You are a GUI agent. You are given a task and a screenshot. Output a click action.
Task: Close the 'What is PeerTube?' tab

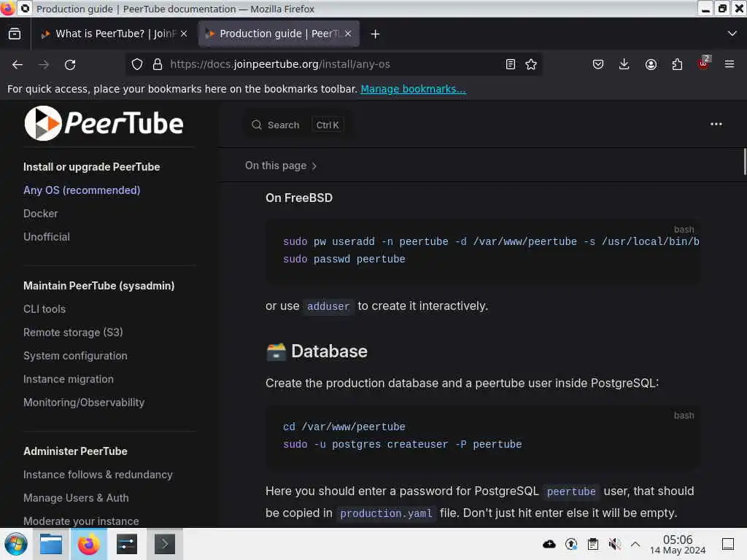click(x=184, y=34)
